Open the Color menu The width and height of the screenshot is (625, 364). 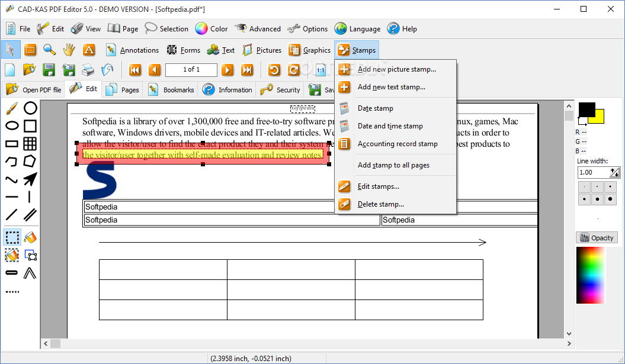coord(211,28)
